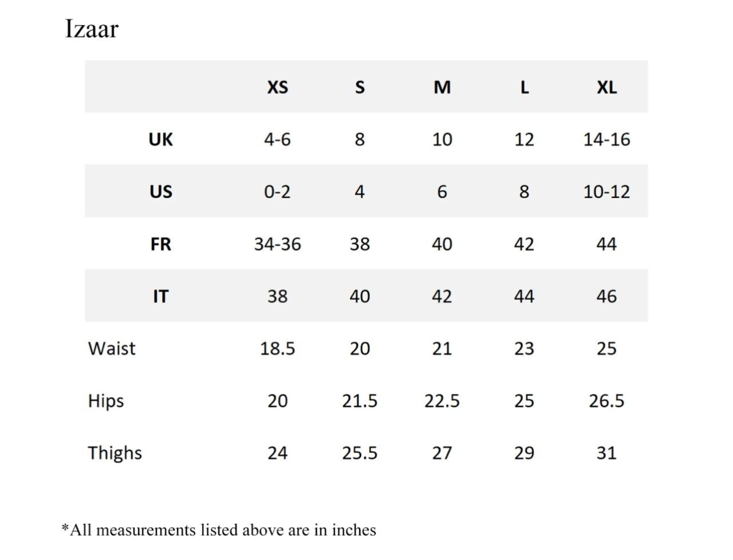Select the Hips row label
Viewport: 733px width, 560px height.
tap(106, 401)
